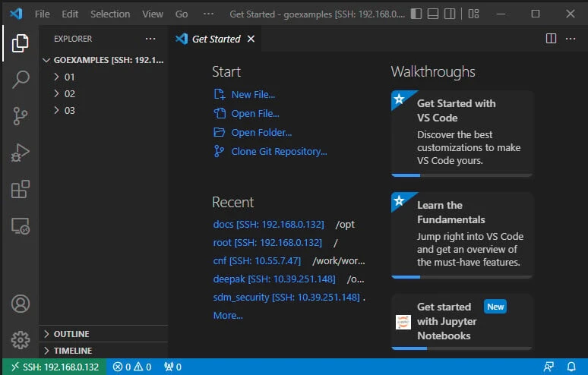The width and height of the screenshot is (588, 375).
Task: Click the SSH 192.168.0.132 remote status indicator
Action: tap(52, 367)
